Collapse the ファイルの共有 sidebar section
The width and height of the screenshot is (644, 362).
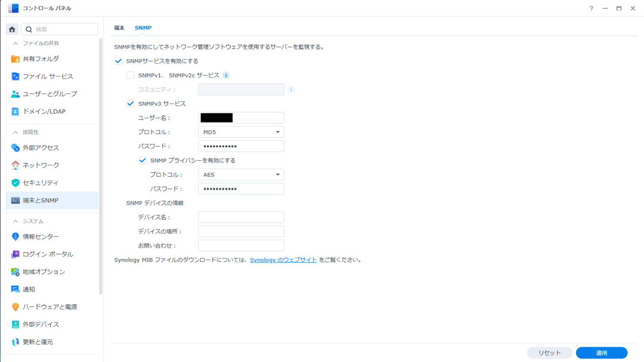pos(16,43)
